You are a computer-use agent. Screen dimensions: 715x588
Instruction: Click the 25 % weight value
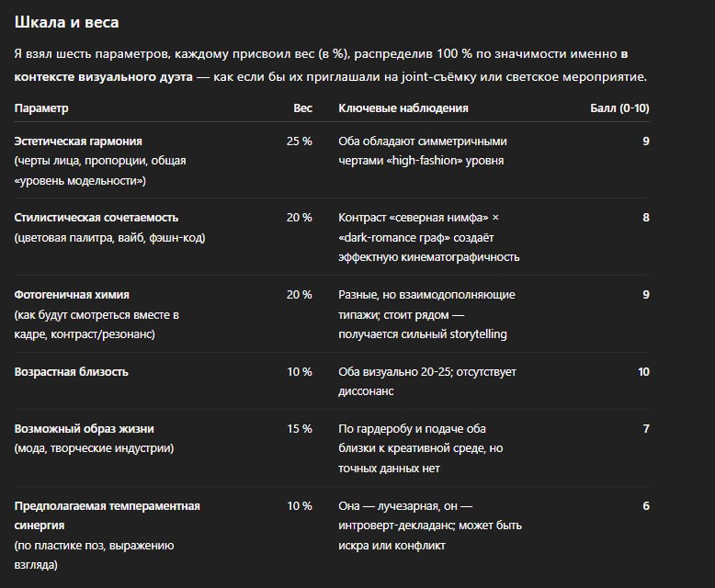click(x=299, y=141)
